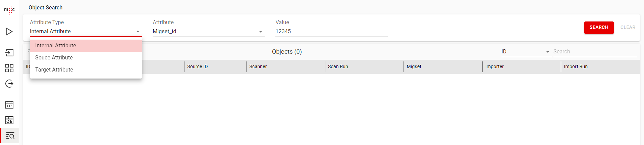This screenshot has height=145, width=644.
Task: Open the four-squares grid icon in sidebar
Action: [9, 68]
